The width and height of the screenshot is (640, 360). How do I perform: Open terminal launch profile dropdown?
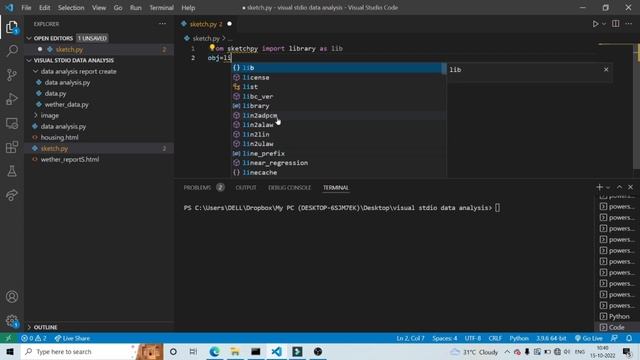[x=608, y=187]
